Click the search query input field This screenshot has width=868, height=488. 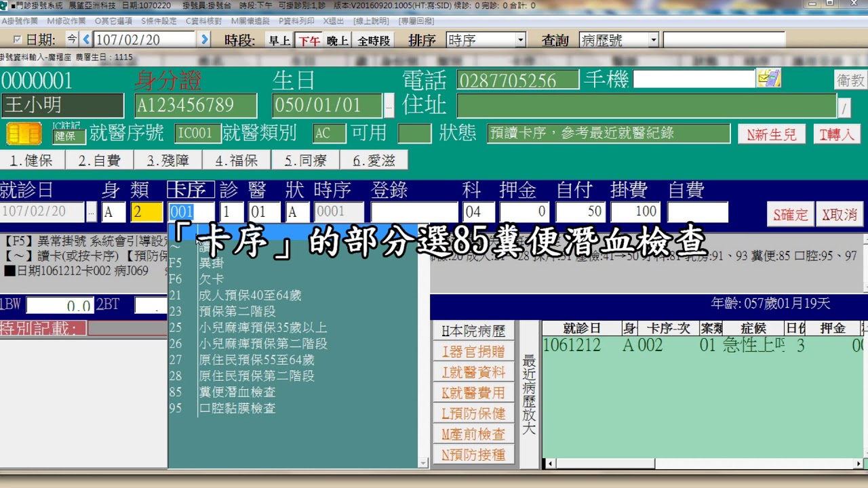tap(724, 40)
